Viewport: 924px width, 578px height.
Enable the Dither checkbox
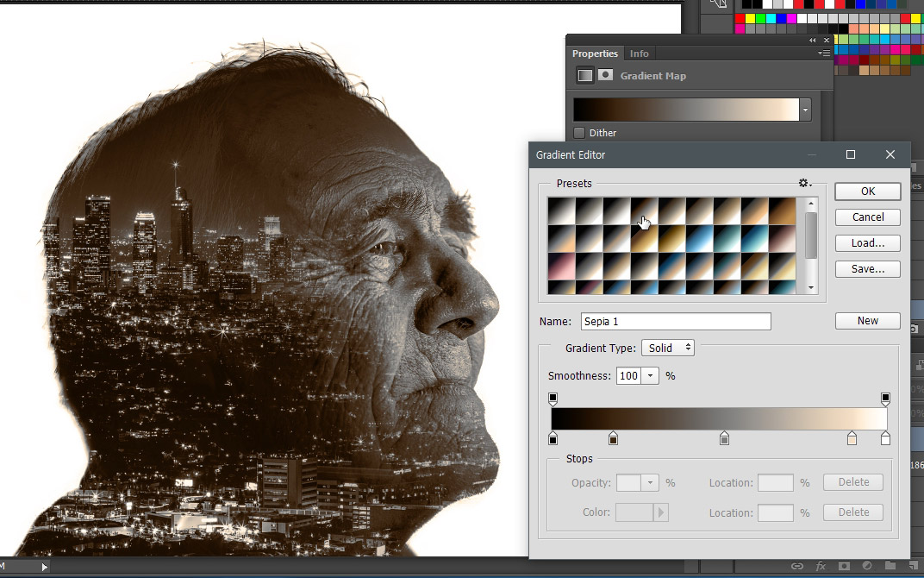[x=579, y=133]
